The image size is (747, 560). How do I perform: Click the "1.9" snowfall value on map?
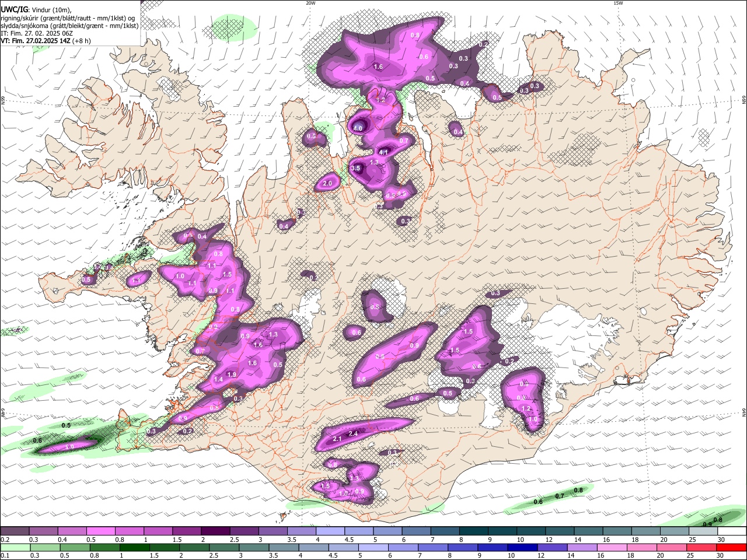tap(232, 374)
